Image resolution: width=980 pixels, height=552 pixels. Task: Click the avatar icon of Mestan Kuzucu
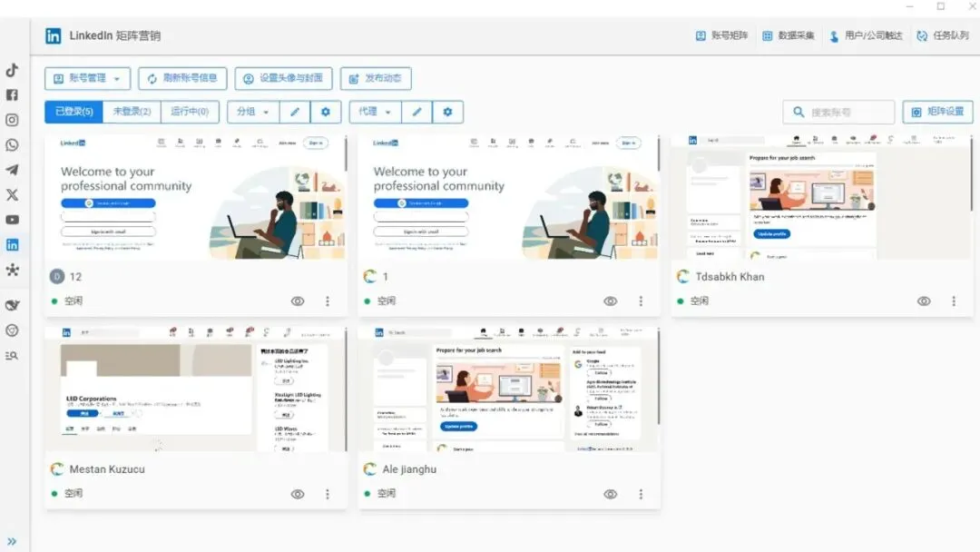coord(57,468)
